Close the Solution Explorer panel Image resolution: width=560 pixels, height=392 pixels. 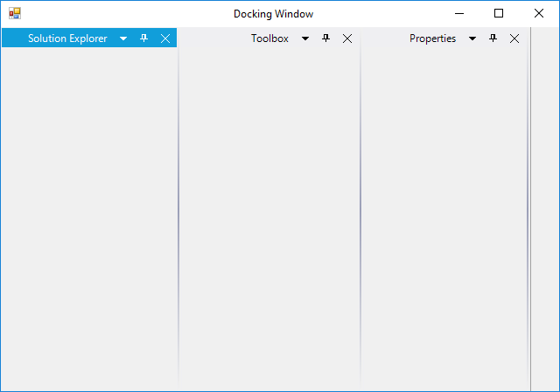point(165,38)
